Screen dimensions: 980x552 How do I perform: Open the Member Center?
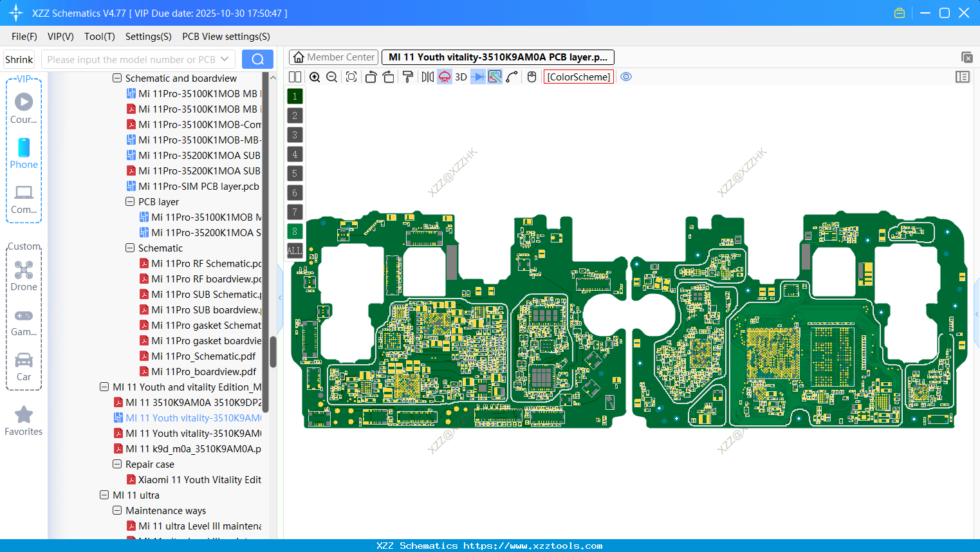[333, 57]
